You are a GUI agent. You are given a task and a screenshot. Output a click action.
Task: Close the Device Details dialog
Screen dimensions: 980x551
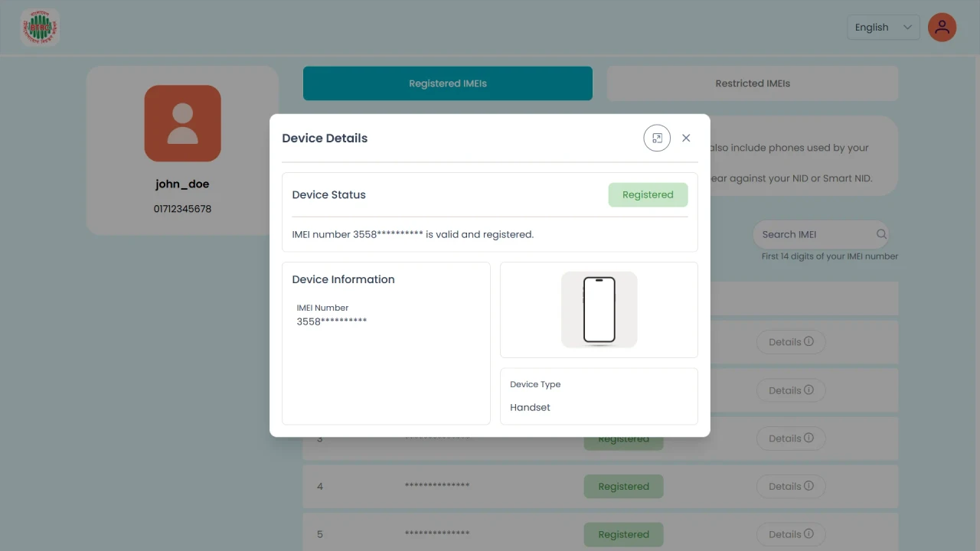[x=686, y=138]
